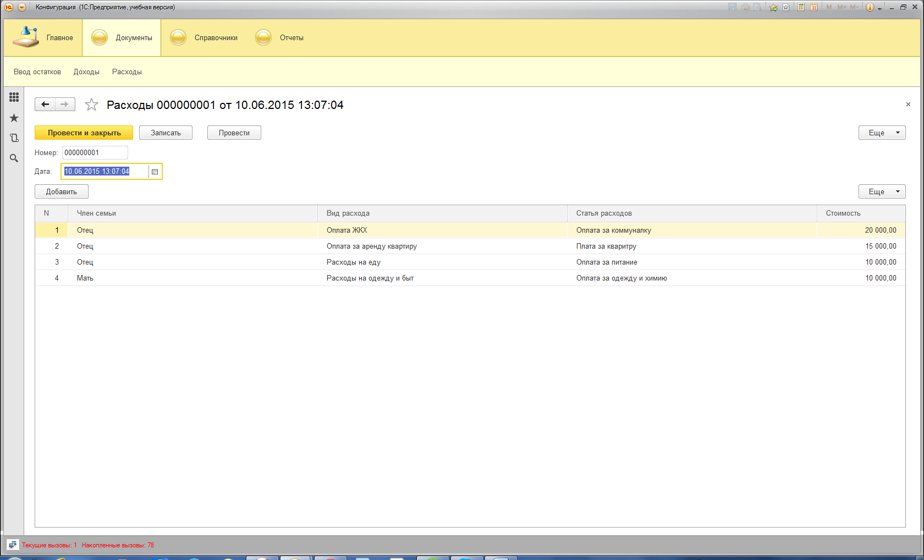
Task: Expand the Еще dropdown above the table
Action: 882,191
